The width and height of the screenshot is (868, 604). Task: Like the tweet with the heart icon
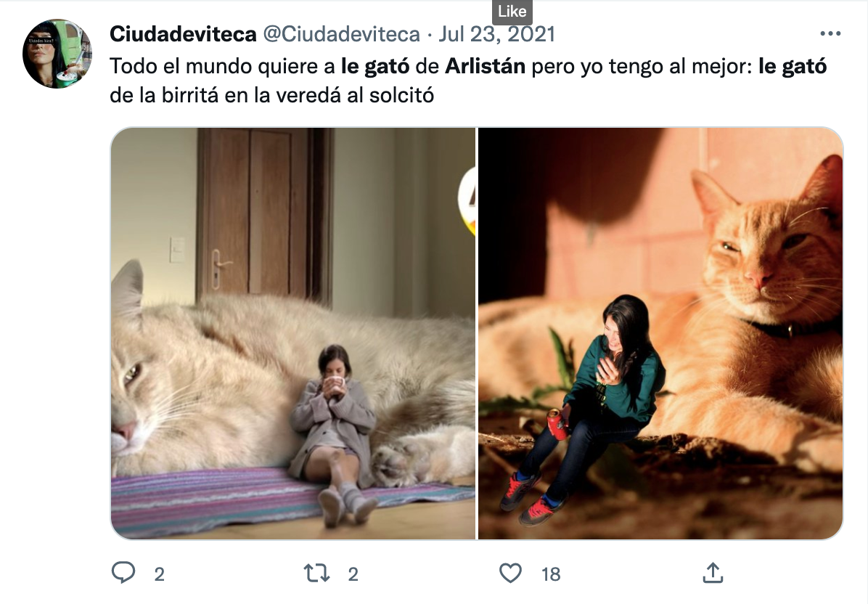[510, 573]
